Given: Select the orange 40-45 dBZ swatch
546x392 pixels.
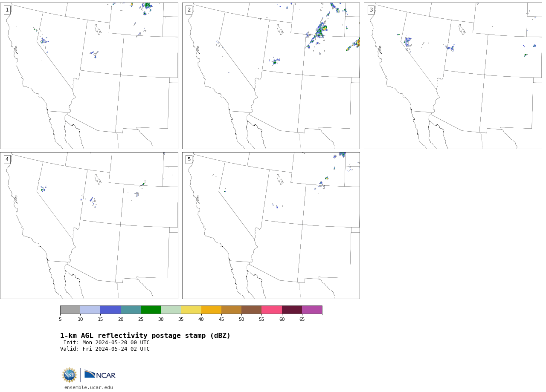Looking at the screenshot, I should click(x=211, y=310).
